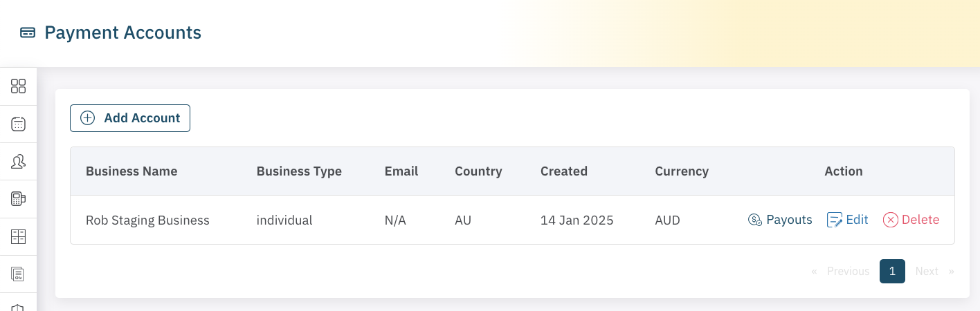
Task: Go to page 1 in pagination
Action: pos(892,272)
